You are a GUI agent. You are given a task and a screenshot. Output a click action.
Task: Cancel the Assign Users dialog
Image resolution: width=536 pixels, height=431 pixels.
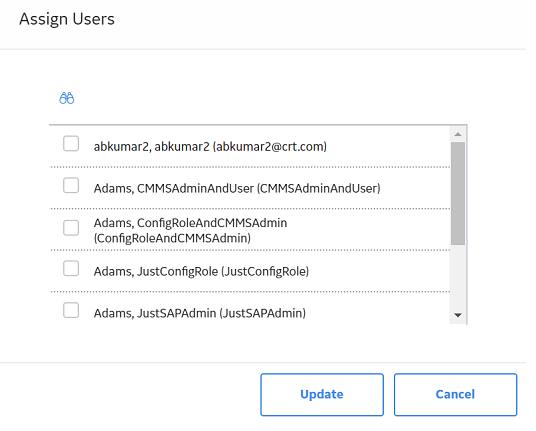tap(455, 394)
